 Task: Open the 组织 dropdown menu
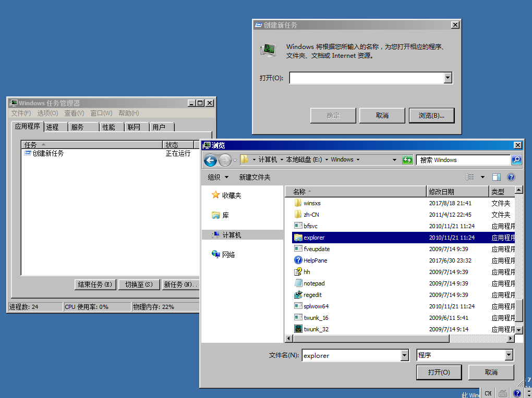pyautogui.click(x=218, y=177)
